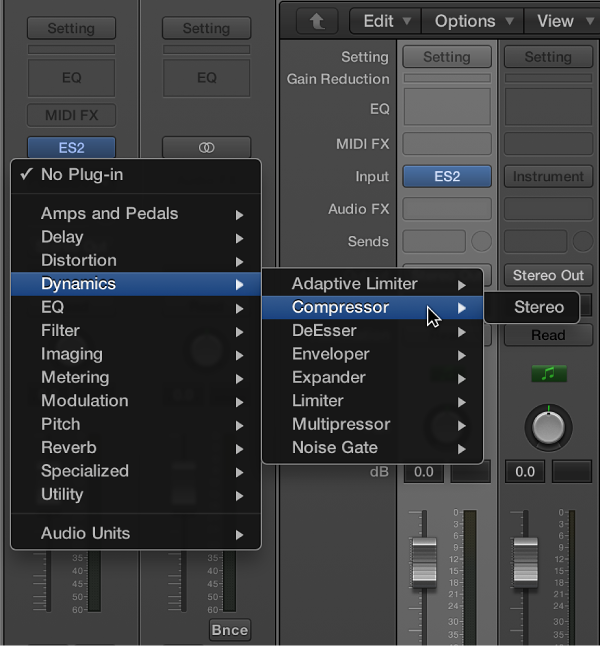The image size is (602, 648).
Task: Select Stereo for the Compressor plug-in
Action: point(532,307)
